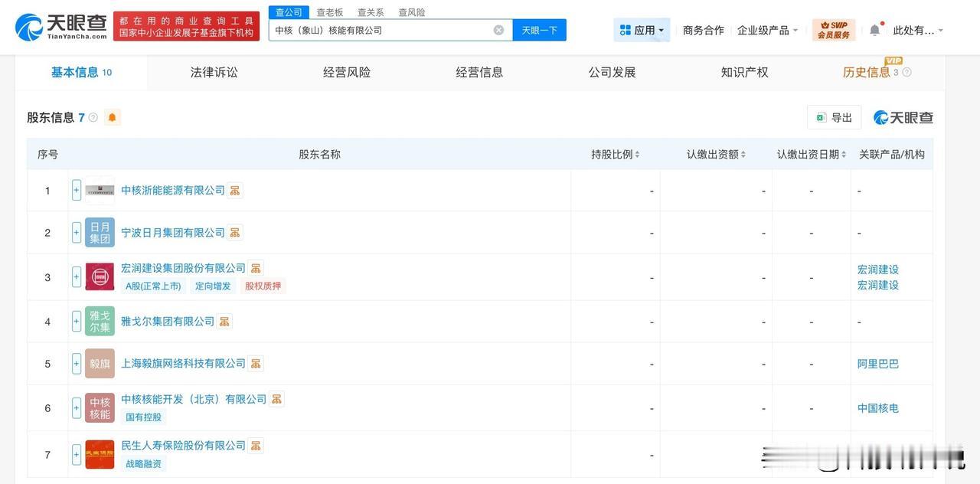Open equity structure icon for 宏润建设集团股份有限公司
The width and height of the screenshot is (980, 484).
coord(256,268)
